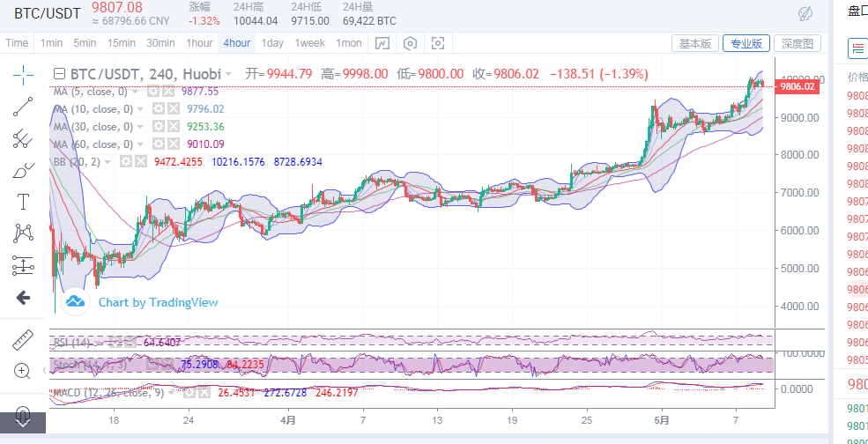Click the zoom in magnifier tool
This screenshot has width=868, height=444.
(x=23, y=371)
